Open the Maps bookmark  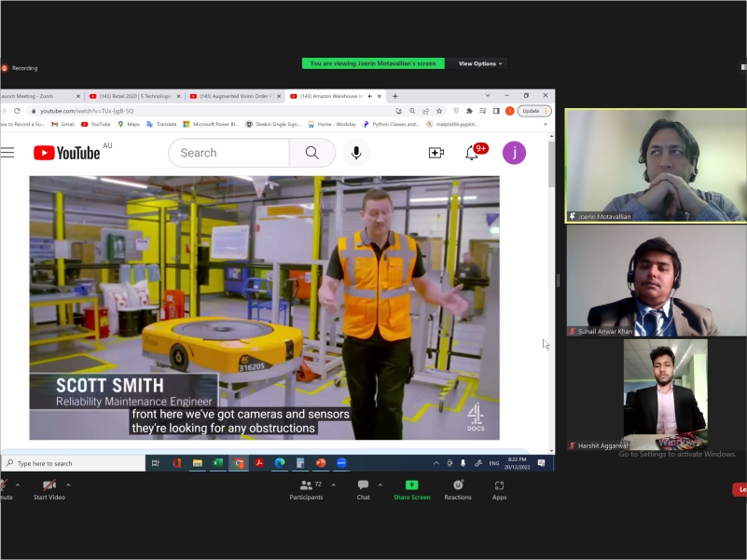[x=129, y=124]
